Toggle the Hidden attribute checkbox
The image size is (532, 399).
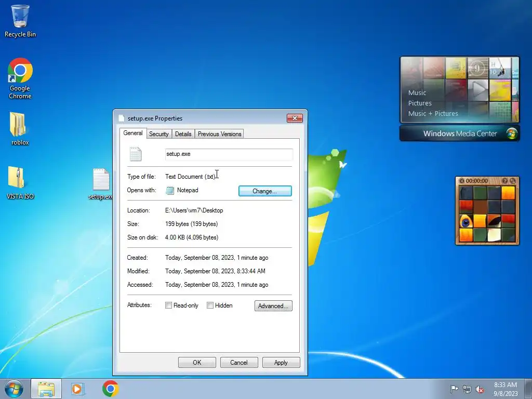coord(210,305)
